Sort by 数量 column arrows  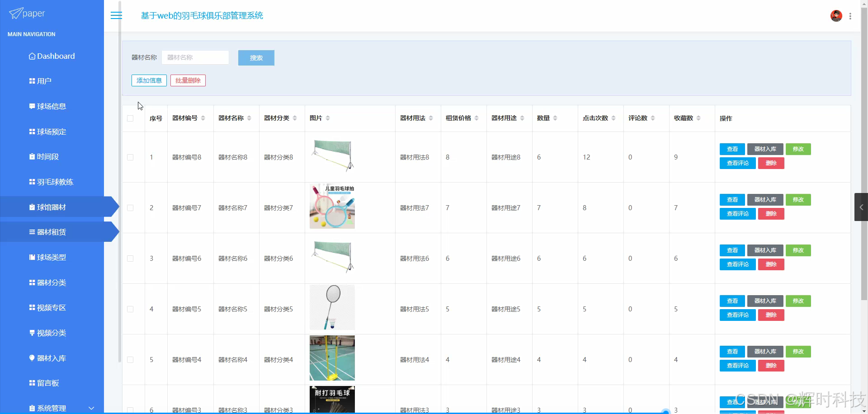tap(555, 118)
